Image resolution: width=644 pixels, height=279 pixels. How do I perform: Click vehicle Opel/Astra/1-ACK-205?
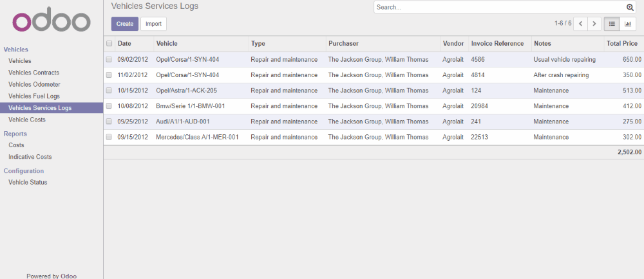(187, 91)
